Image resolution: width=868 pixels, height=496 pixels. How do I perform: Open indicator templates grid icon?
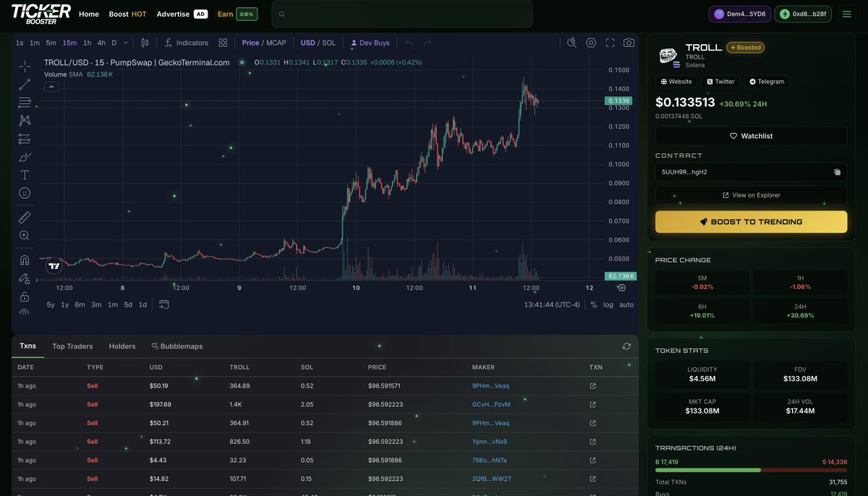[223, 43]
